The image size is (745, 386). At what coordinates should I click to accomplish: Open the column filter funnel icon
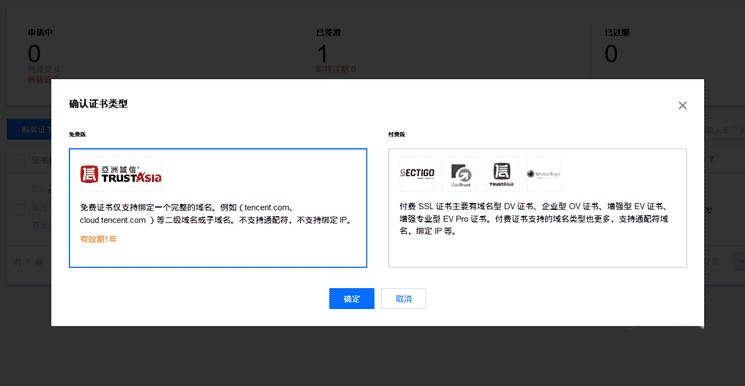(711, 159)
